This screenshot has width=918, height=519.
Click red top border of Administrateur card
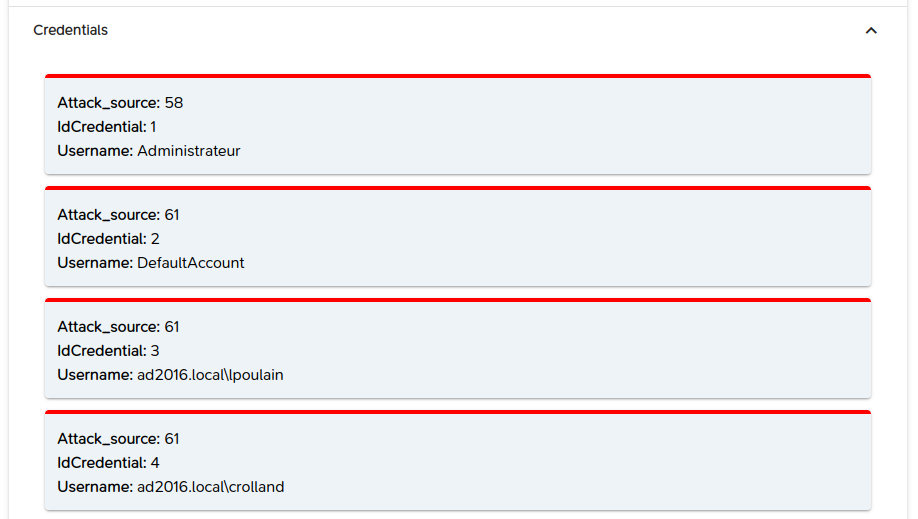tap(458, 76)
